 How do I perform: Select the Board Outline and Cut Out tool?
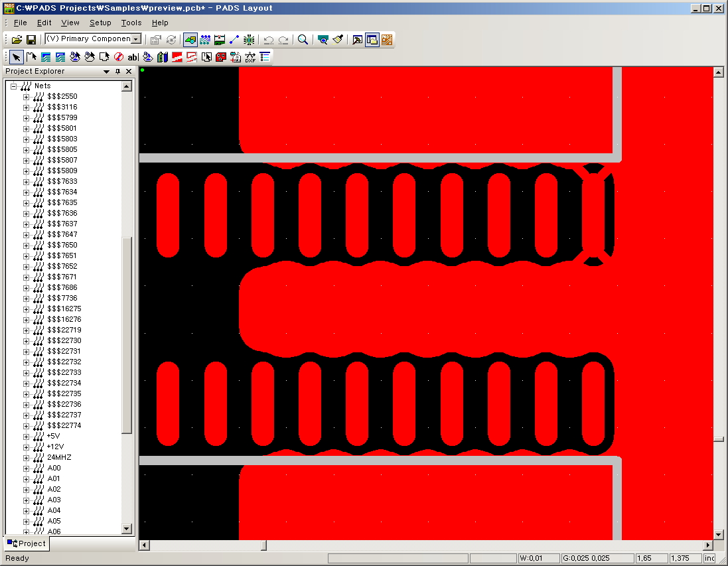click(x=104, y=57)
